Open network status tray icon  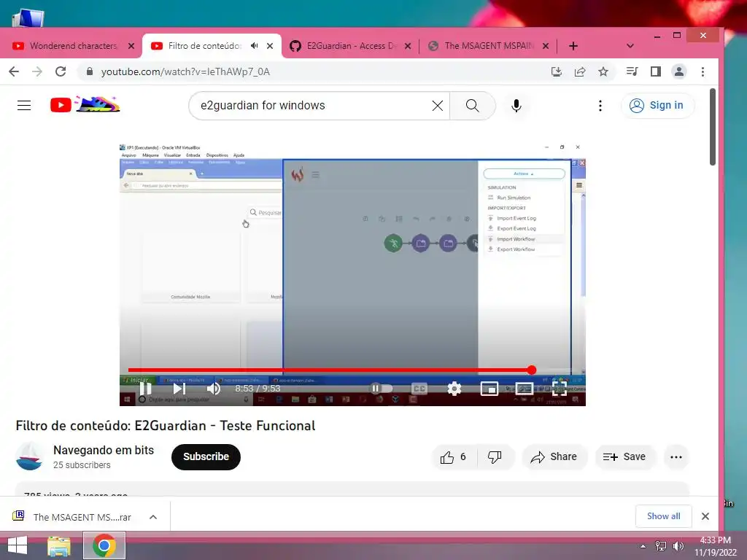[661, 546]
